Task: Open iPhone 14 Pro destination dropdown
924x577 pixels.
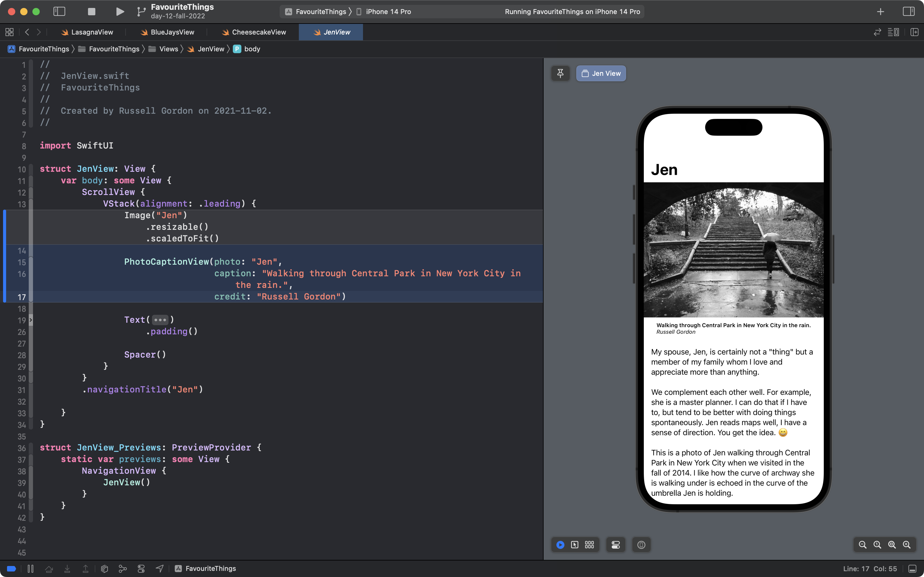Action: [x=388, y=11]
